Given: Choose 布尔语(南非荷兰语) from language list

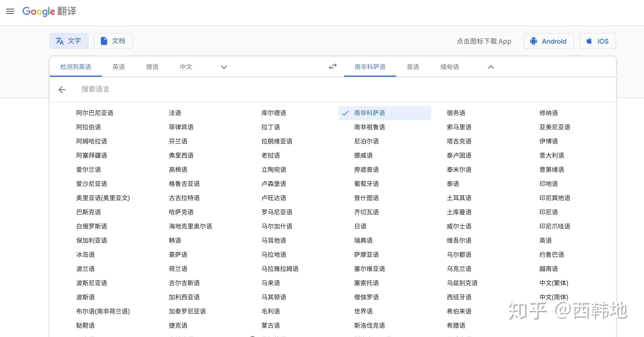Looking at the screenshot, I should coord(103,312).
